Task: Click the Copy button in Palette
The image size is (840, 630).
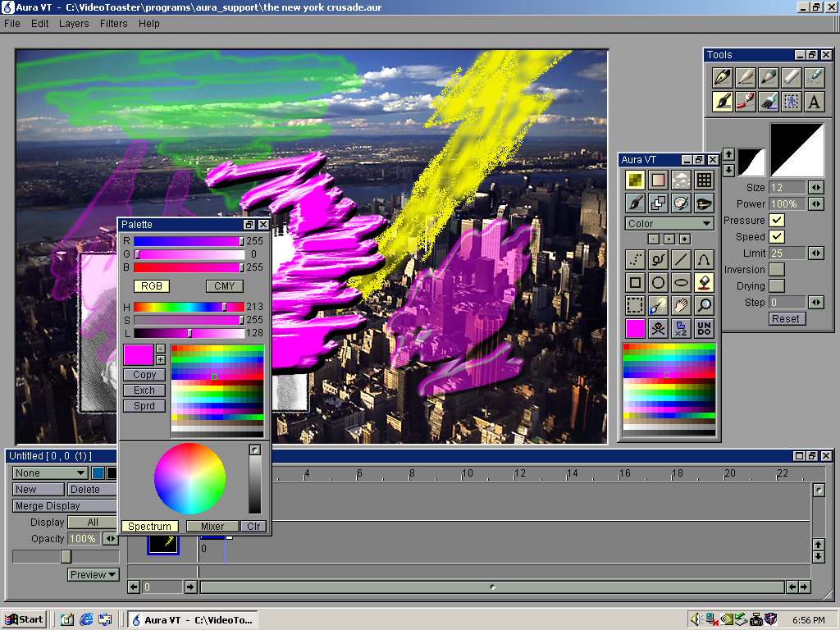Action: click(x=144, y=375)
